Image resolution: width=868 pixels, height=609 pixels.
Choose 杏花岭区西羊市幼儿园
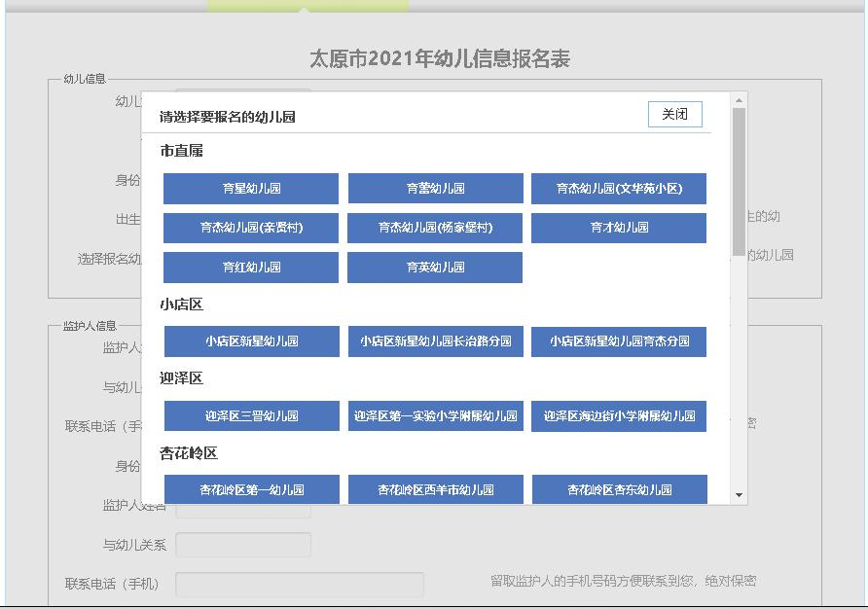click(434, 489)
